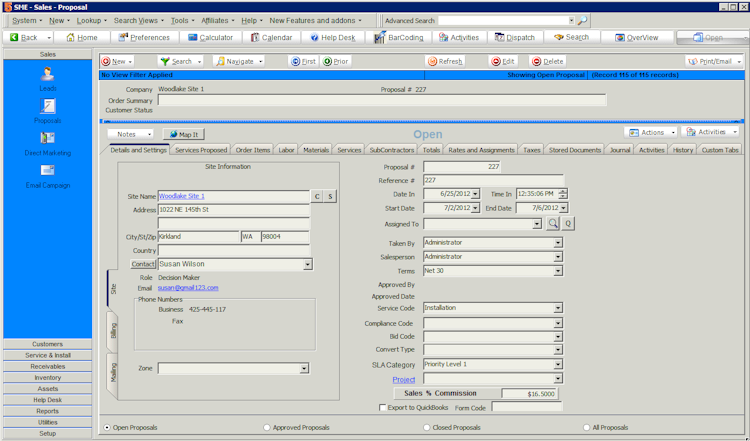Image resolution: width=750 pixels, height=441 pixels.
Task: Enable the Export to QuickBooks checkbox
Action: pos(384,407)
